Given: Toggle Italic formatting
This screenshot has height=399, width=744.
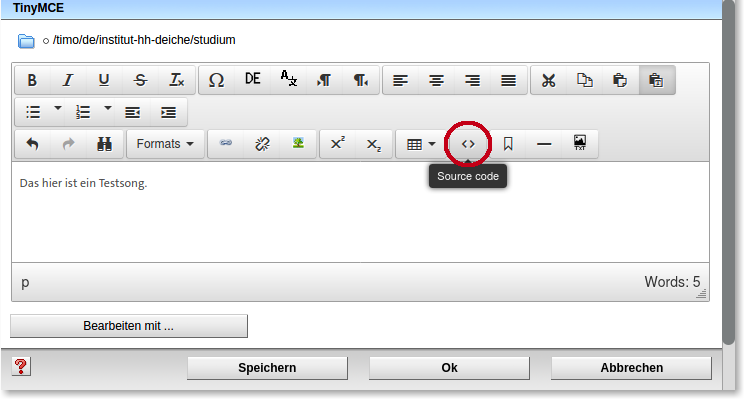Looking at the screenshot, I should pos(68,80).
